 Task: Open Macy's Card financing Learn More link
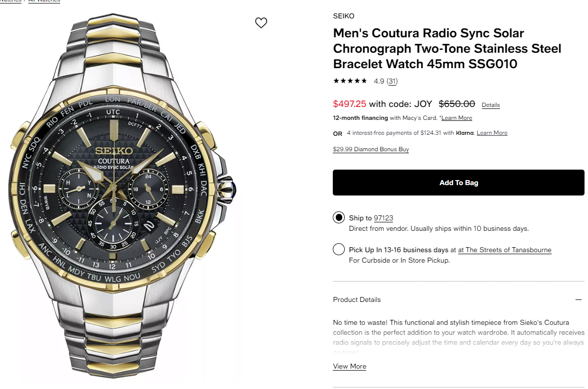[x=457, y=118]
